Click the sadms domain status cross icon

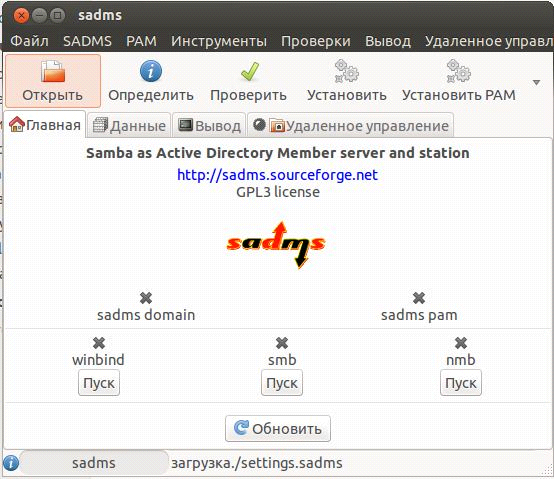[x=146, y=298]
